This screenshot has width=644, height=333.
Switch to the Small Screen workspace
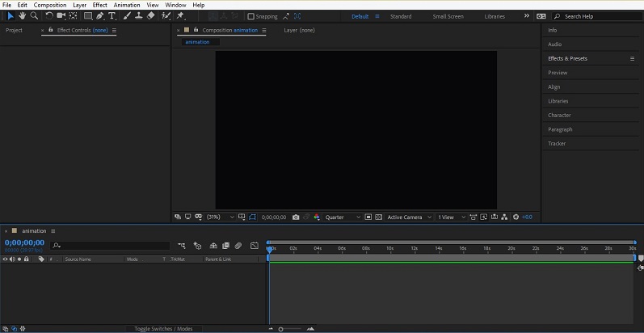point(448,16)
